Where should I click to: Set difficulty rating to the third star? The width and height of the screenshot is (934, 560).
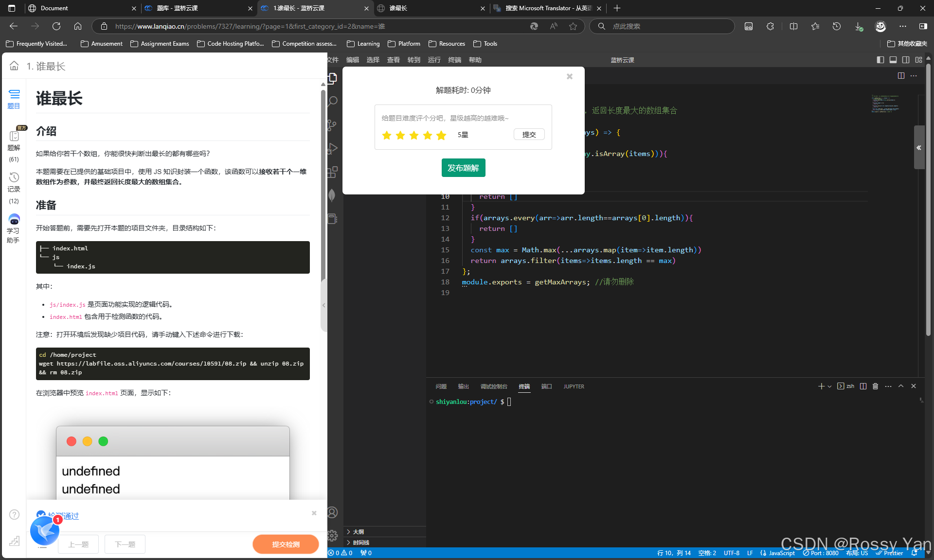pos(414,135)
